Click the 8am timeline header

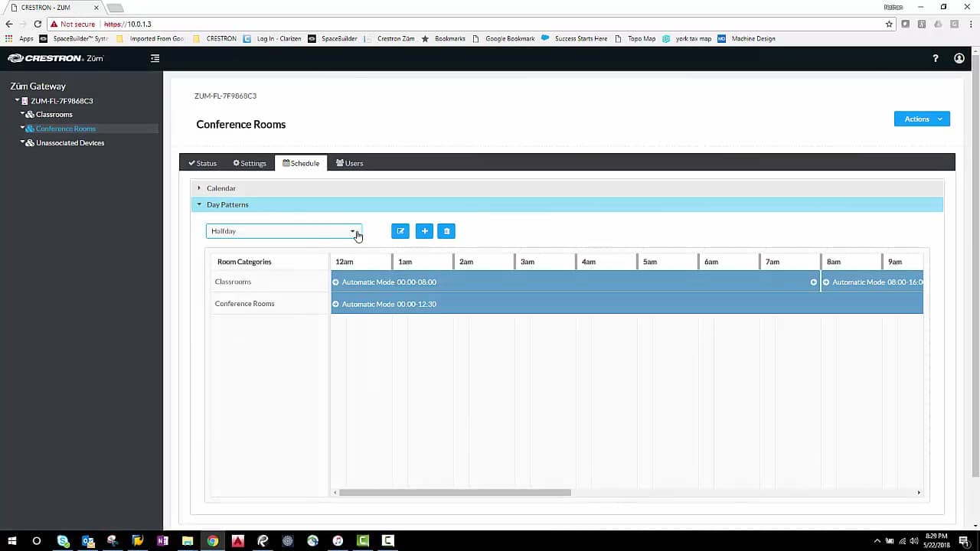point(851,262)
